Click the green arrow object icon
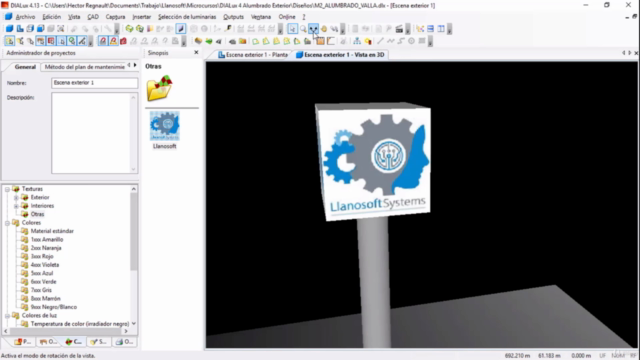640x360 pixels. (x=209, y=41)
